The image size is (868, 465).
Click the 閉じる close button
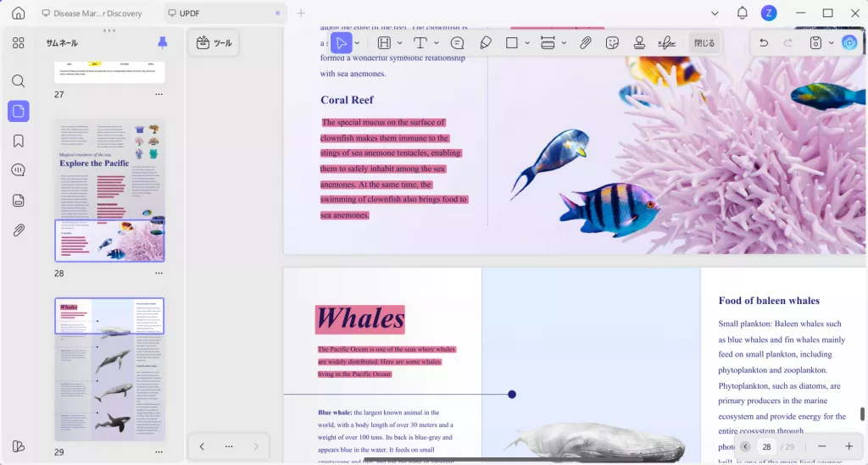(x=704, y=42)
